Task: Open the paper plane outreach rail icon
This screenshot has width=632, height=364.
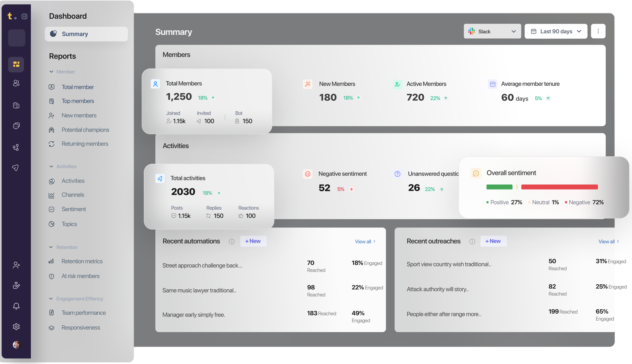Action: 16,167
